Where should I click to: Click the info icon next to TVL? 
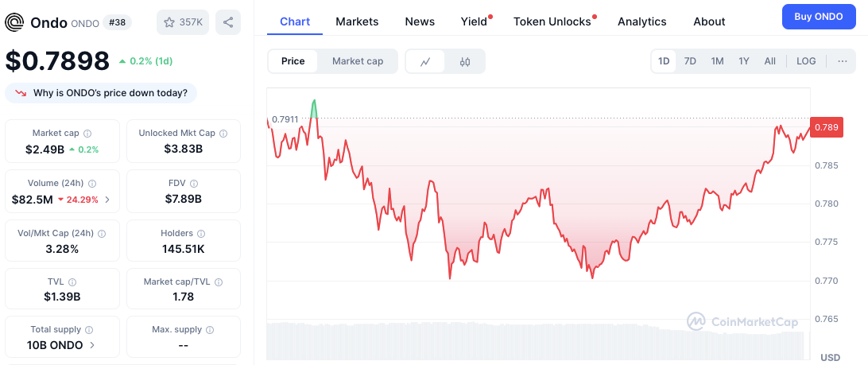72,282
